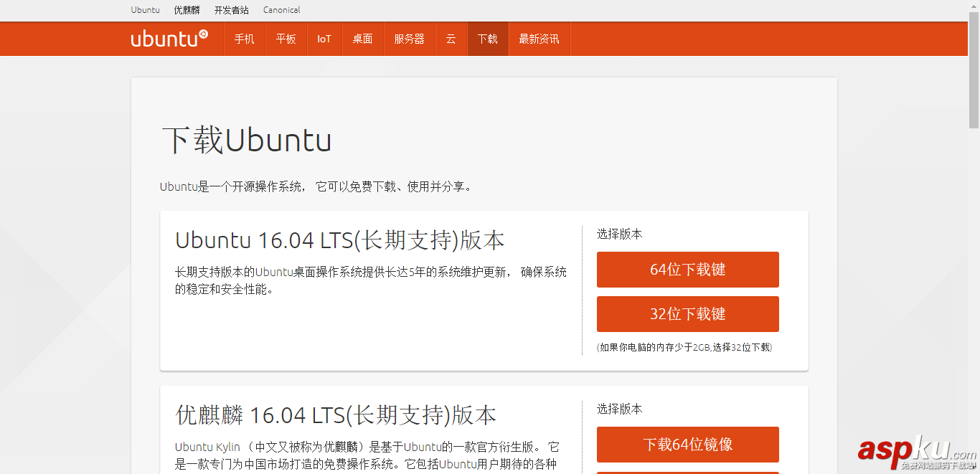Click the 下载64位镜像 button
This screenshot has height=474, width=980.
[x=688, y=445]
